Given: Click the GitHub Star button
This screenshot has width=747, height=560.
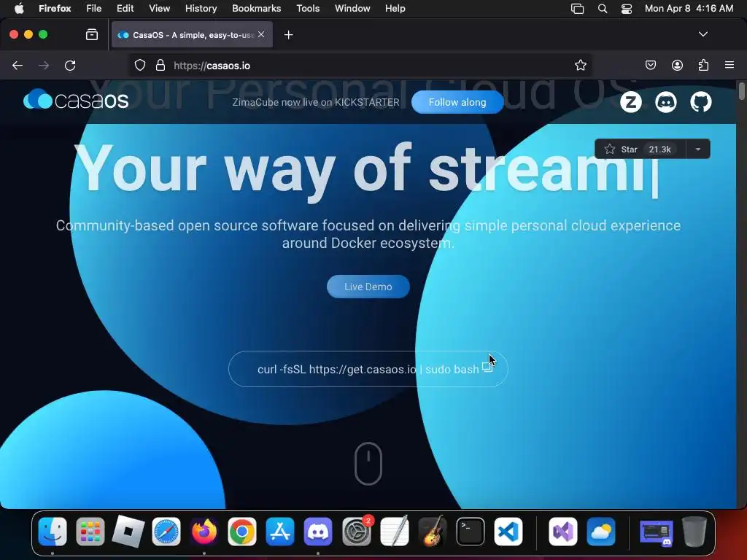Looking at the screenshot, I should pos(640,149).
